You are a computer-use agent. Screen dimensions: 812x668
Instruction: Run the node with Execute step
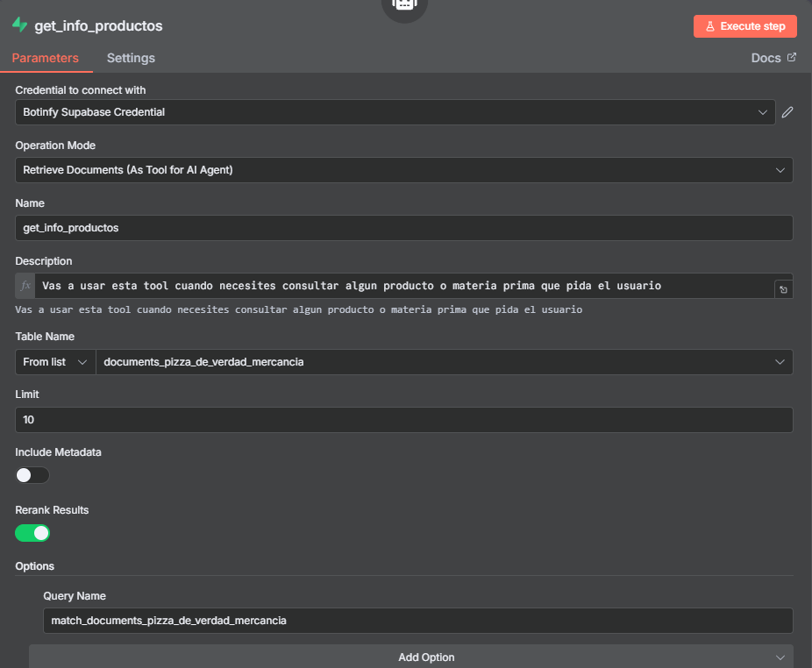coord(745,26)
